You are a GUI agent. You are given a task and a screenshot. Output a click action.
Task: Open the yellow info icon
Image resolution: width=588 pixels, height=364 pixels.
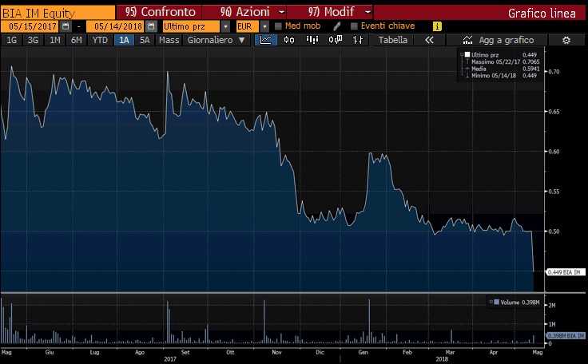pyautogui.click(x=437, y=26)
